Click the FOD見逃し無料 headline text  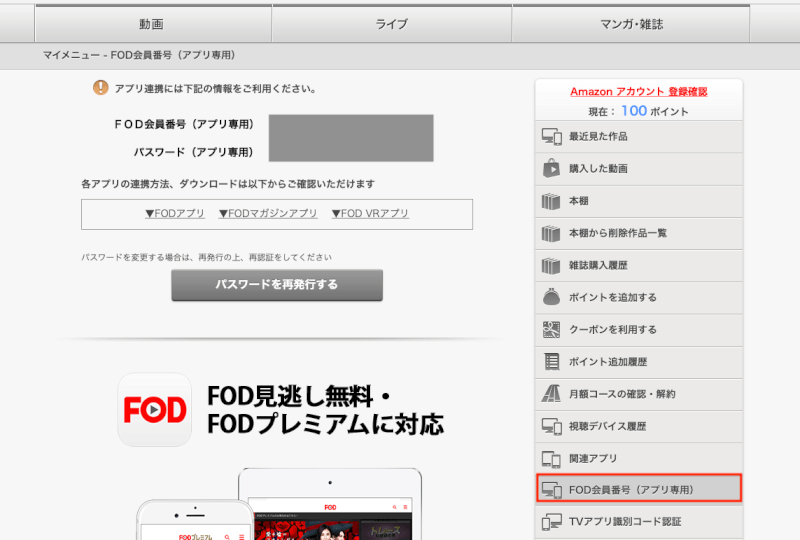pyautogui.click(x=299, y=396)
